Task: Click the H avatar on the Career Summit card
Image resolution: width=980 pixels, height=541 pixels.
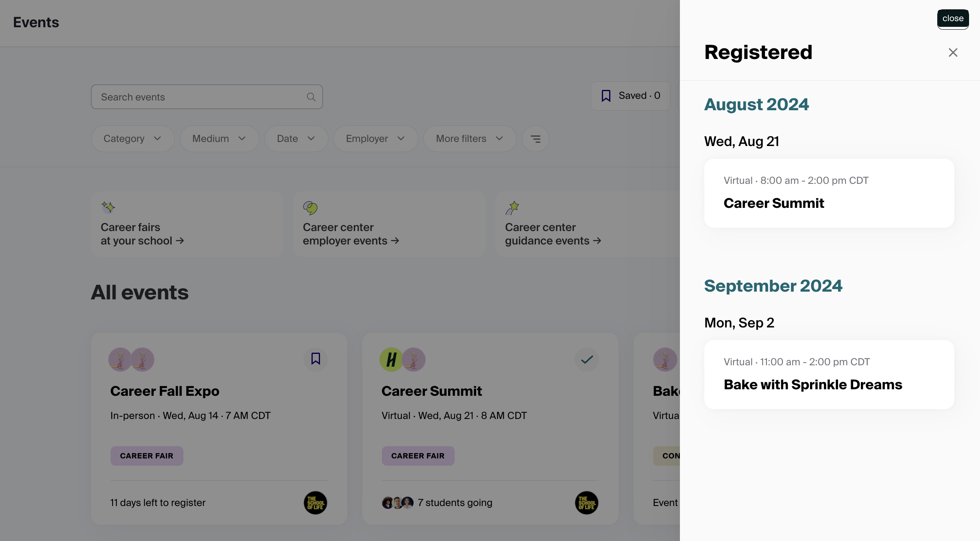Action: (391, 359)
